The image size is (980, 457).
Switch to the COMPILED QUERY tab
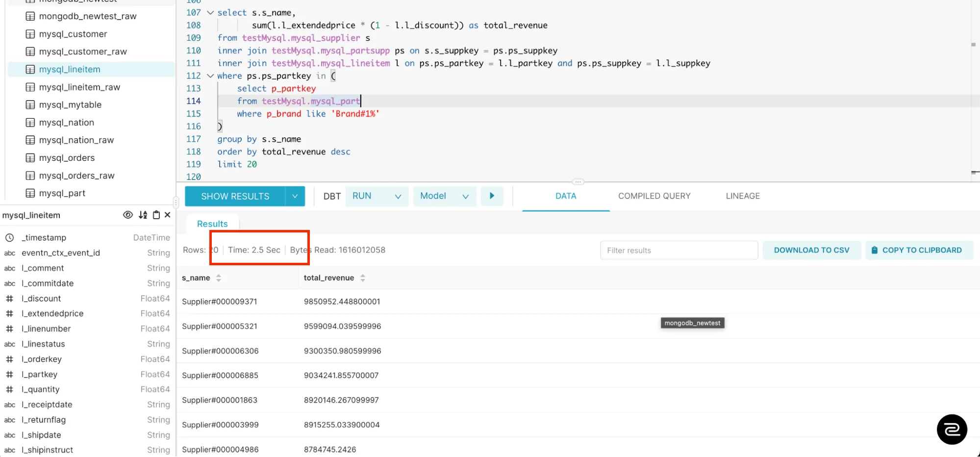(654, 196)
